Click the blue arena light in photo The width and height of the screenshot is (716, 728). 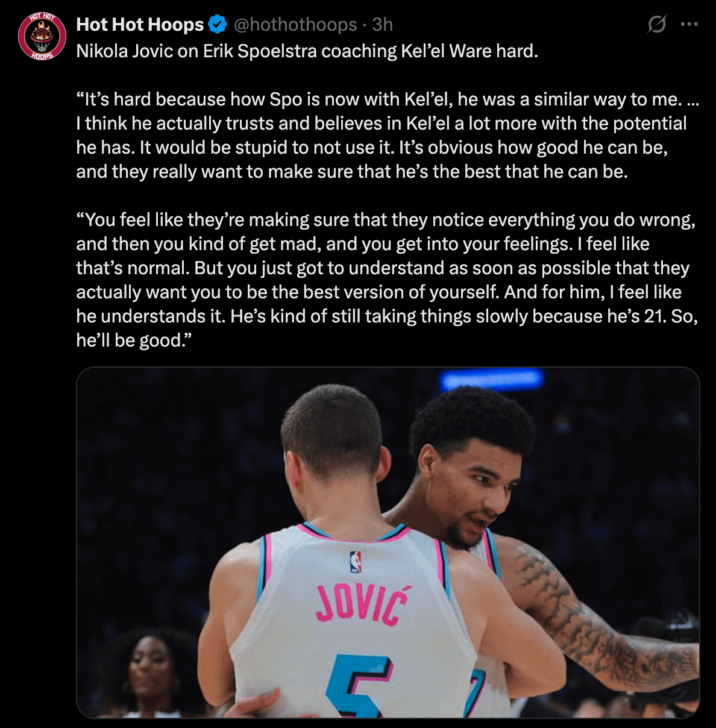[x=491, y=380]
